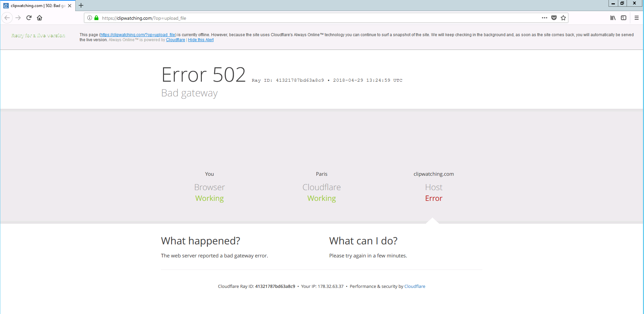The width and height of the screenshot is (644, 314).
Task: Toggle the sidebar view
Action: coord(624,18)
